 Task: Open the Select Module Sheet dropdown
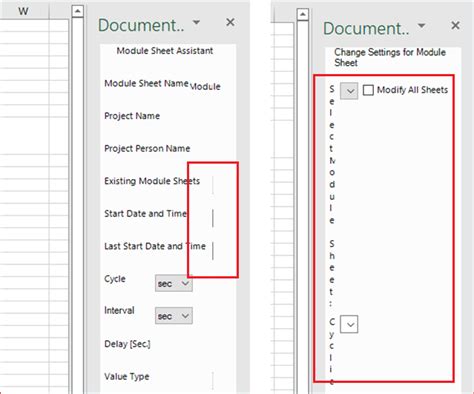click(349, 91)
